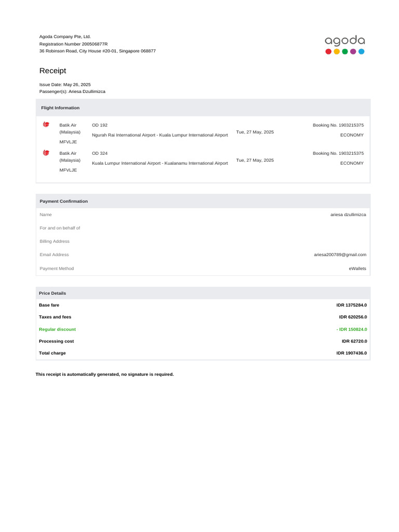Click the Base fare amount IDR 1375284.0
The height and width of the screenshot is (532, 399).
point(351,305)
